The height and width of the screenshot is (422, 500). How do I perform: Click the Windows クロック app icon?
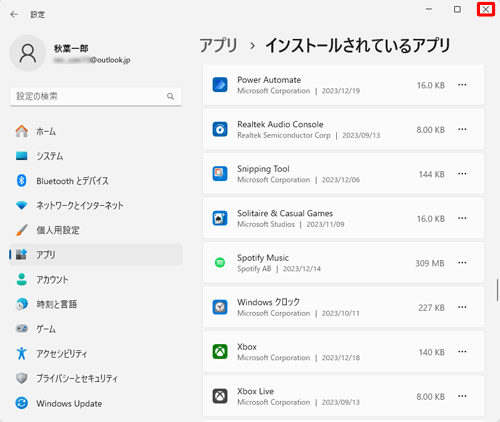[x=220, y=307]
